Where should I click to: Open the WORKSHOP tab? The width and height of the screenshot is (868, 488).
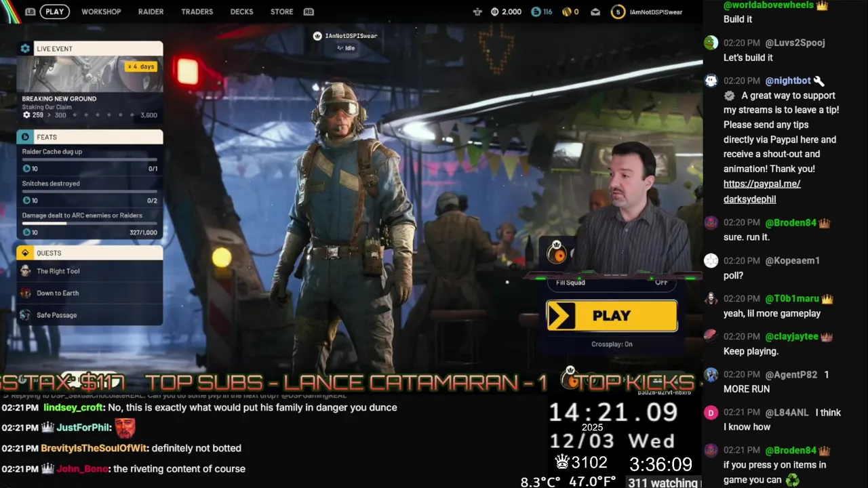pos(101,12)
